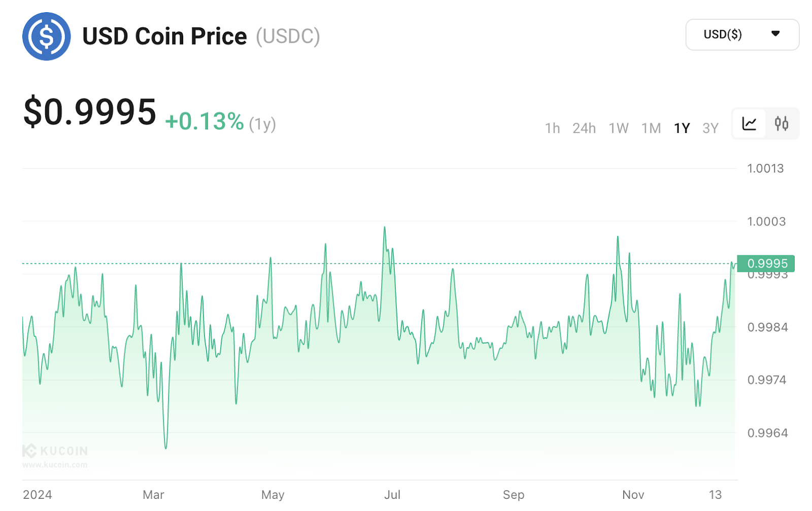Screen dimensions: 812x511
Task: Click the USD Coin Price heading
Action: [164, 37]
